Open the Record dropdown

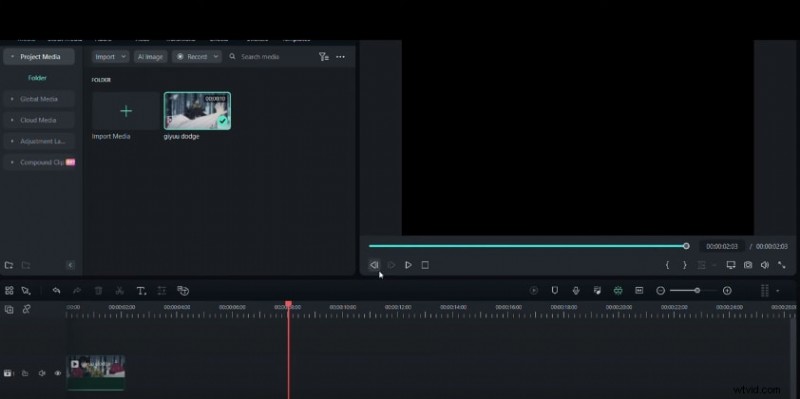click(197, 57)
